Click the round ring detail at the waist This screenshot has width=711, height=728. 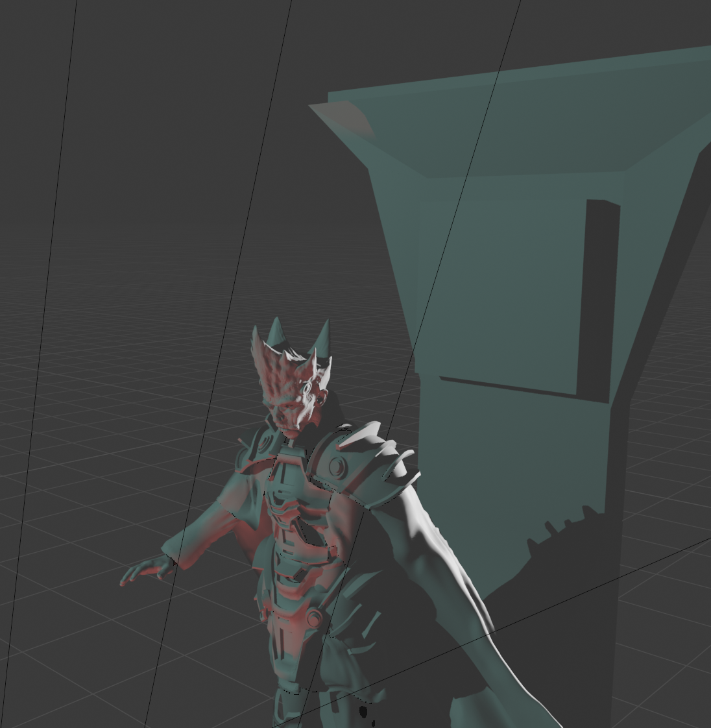pyautogui.click(x=314, y=619)
